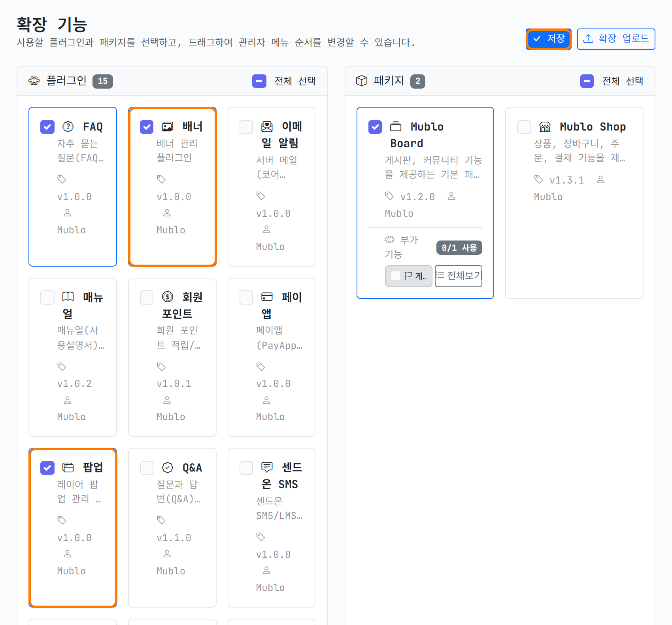672x625 pixels.
Task: Click the puzzle icon beside 플러그인 heading
Action: tap(34, 81)
